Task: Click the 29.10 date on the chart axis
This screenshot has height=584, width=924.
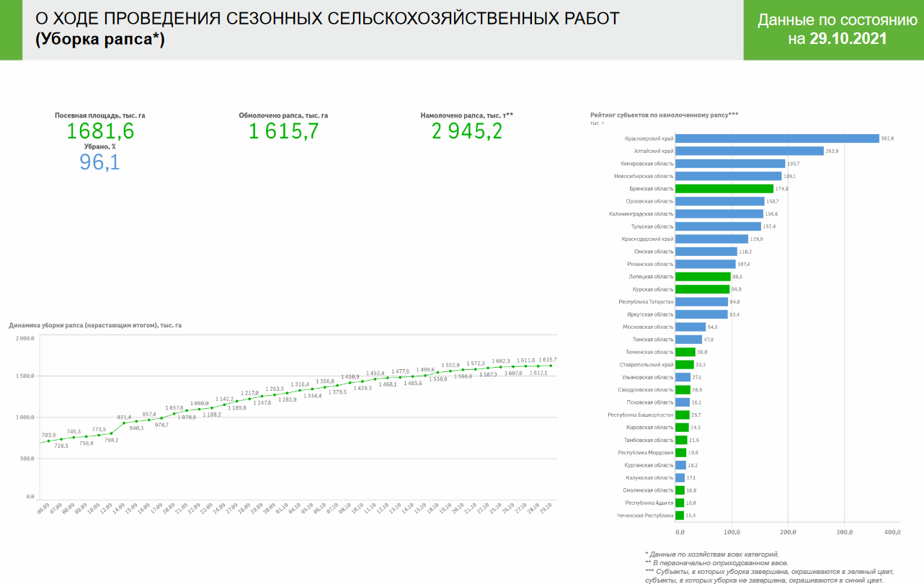Action: 549,507
